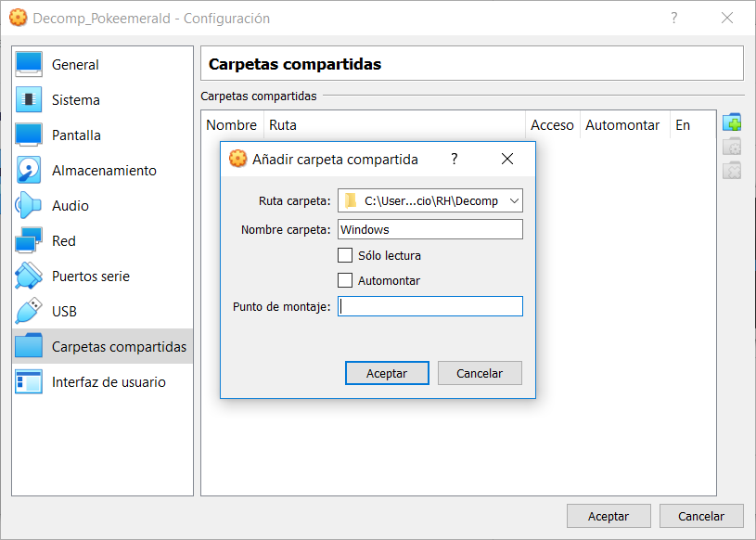Check the Automontar option
This screenshot has width=756, height=540.
pyautogui.click(x=347, y=279)
